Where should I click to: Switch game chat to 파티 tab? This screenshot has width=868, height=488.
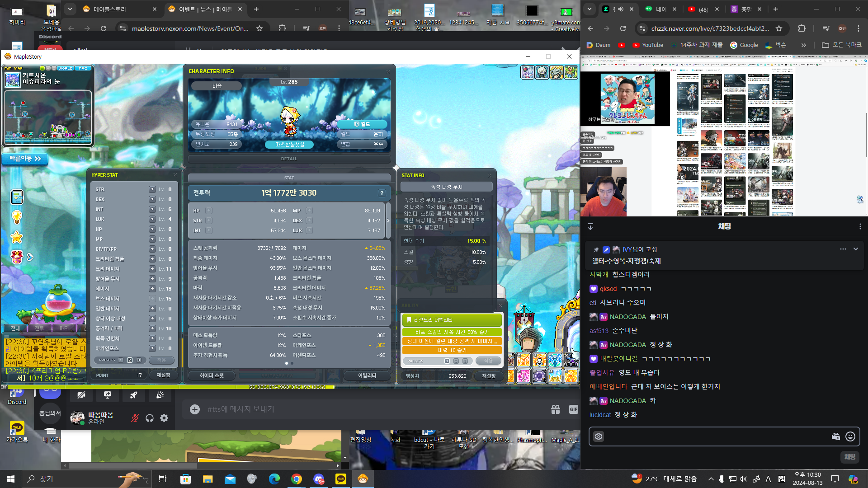[x=64, y=328]
